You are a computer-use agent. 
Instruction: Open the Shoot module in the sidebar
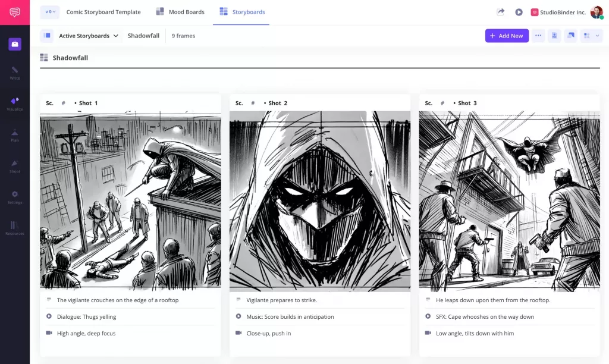point(13,167)
